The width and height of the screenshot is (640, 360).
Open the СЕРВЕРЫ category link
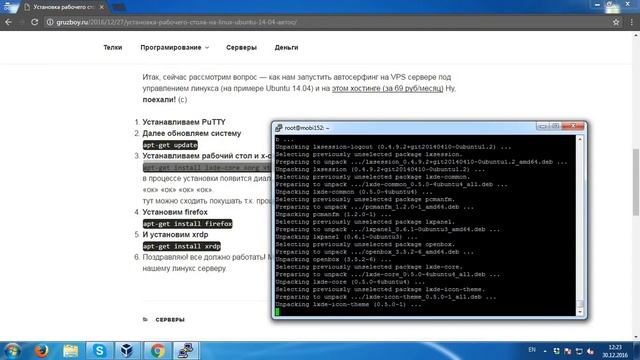170,320
